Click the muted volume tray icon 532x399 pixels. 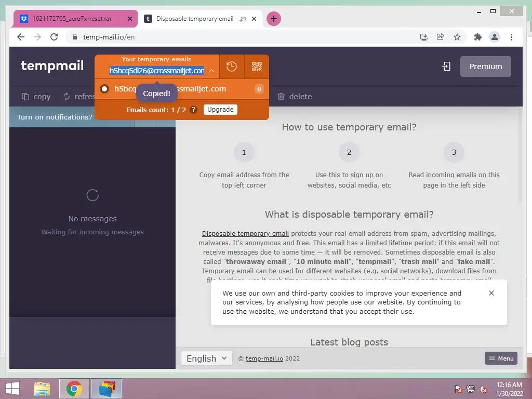tap(483, 389)
